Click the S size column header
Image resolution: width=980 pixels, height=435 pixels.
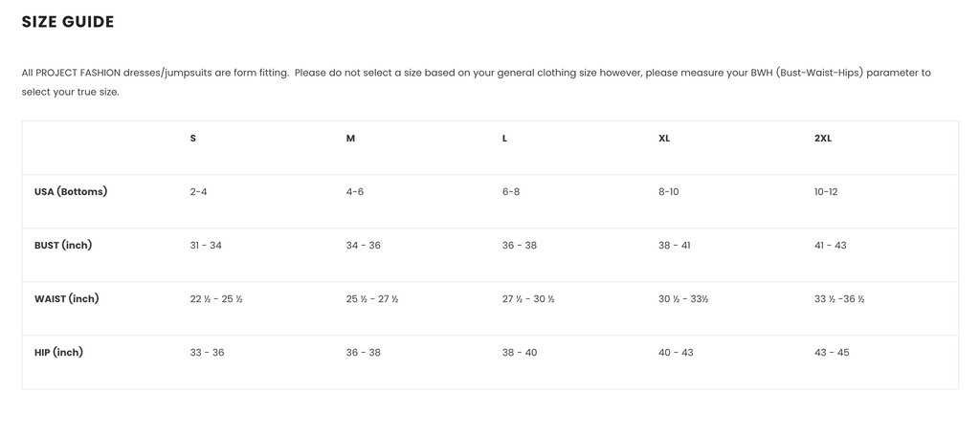193,139
